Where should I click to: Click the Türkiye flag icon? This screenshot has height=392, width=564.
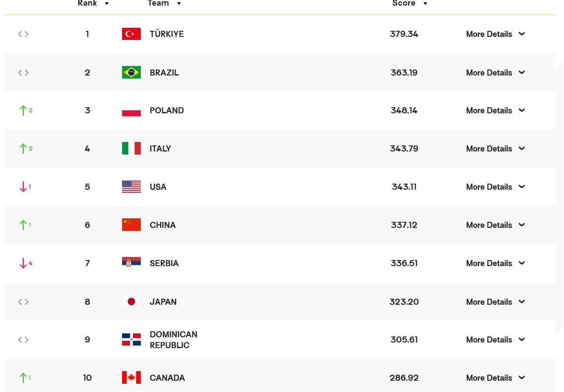point(131,34)
